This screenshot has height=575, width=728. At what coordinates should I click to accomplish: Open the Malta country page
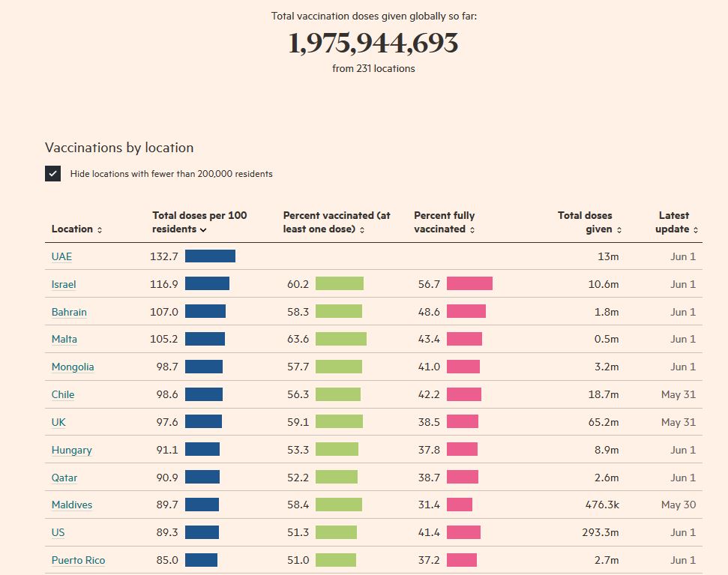pyautogui.click(x=64, y=339)
